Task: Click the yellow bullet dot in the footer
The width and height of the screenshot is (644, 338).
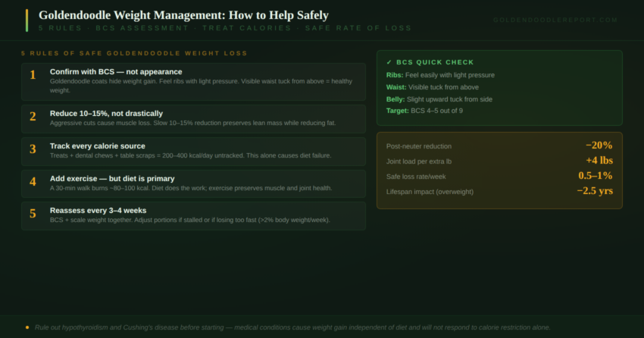Action: (x=27, y=327)
